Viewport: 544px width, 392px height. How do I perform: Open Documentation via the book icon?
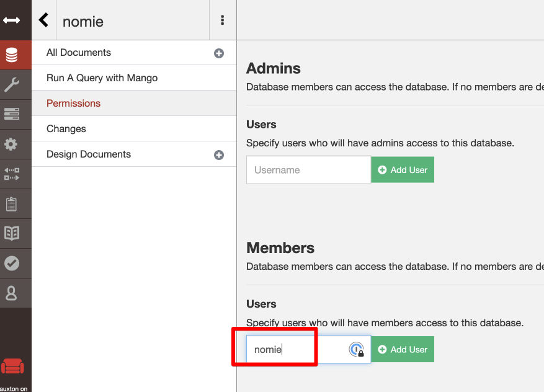pos(16,233)
